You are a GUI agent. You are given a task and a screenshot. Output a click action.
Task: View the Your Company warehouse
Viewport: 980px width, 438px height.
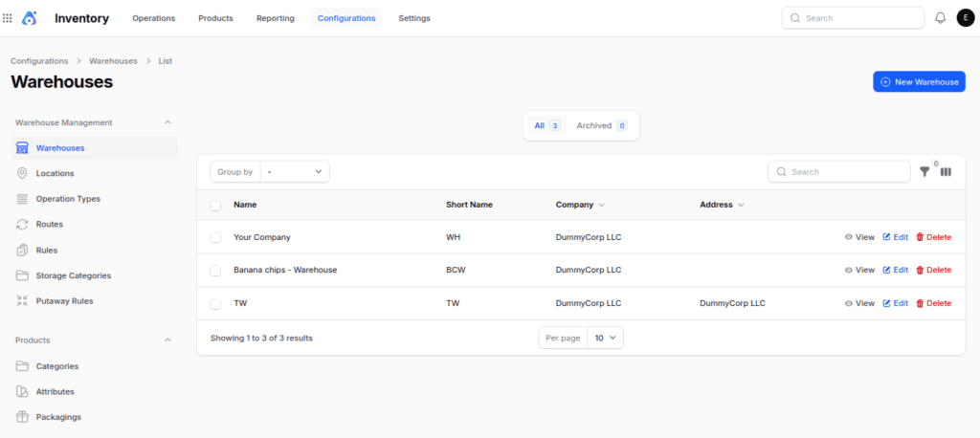(859, 237)
